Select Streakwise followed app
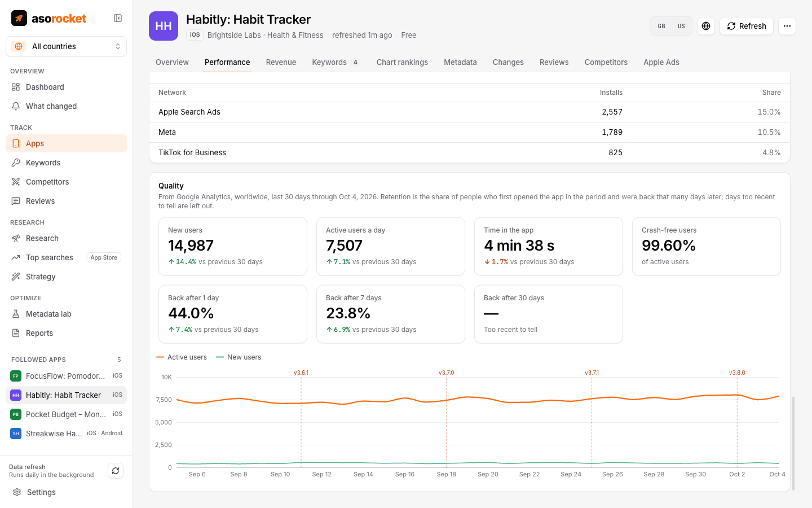Screen dimensions: 812x508 point(66,433)
